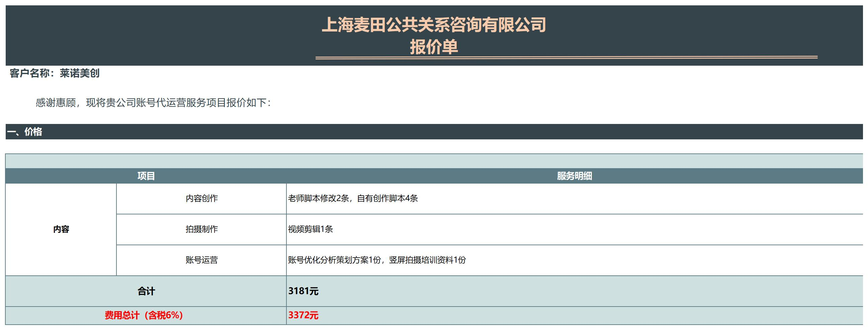Select the 感谢惠顾 introduction sentence

pos(153,103)
